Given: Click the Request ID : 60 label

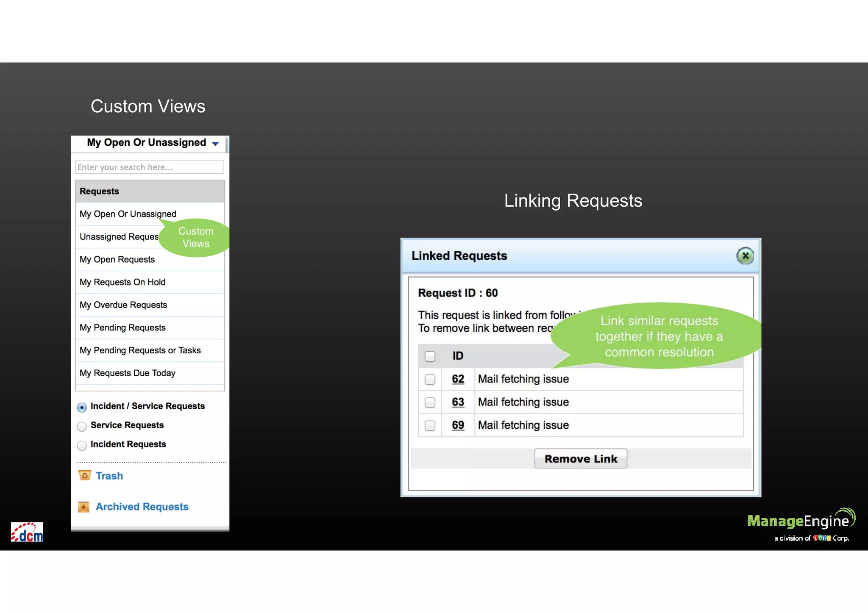Looking at the screenshot, I should (458, 293).
